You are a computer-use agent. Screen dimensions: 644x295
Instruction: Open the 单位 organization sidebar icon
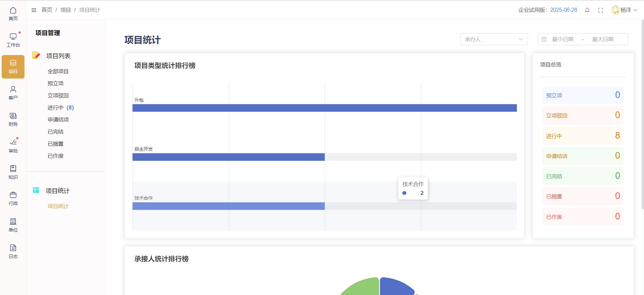(13, 225)
